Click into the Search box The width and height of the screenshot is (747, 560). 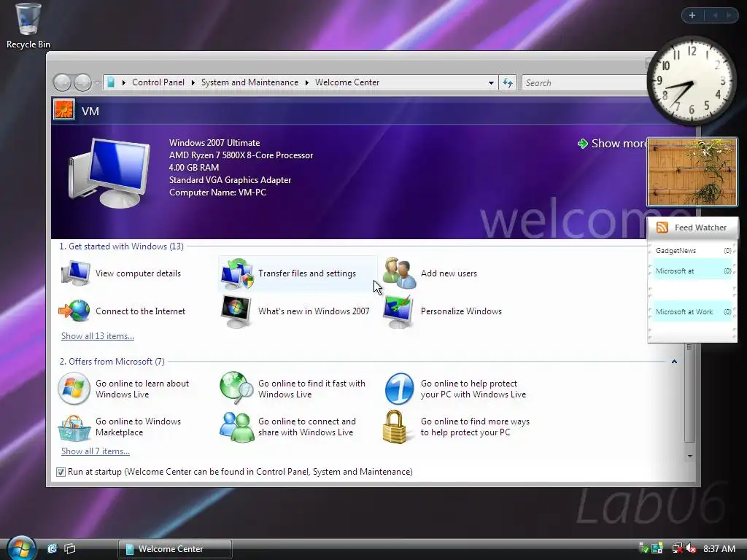(585, 83)
